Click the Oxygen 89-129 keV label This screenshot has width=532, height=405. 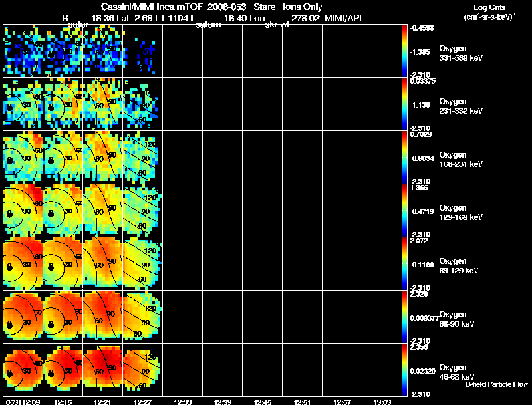pyautogui.click(x=459, y=266)
